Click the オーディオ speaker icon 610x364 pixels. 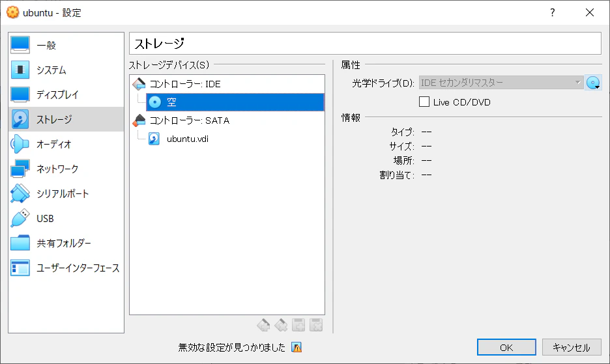pos(20,145)
